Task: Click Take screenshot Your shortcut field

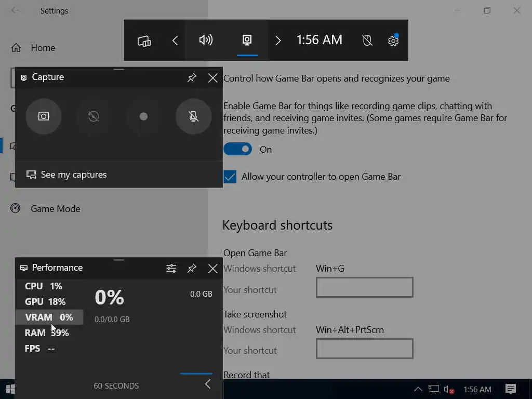Action: [x=364, y=349]
